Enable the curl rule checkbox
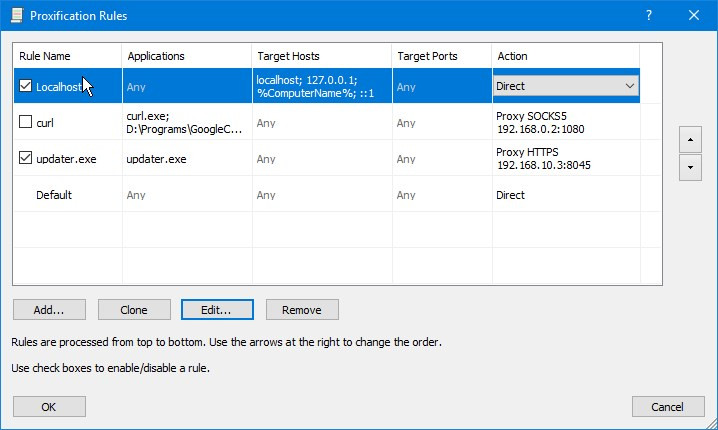 pos(25,122)
